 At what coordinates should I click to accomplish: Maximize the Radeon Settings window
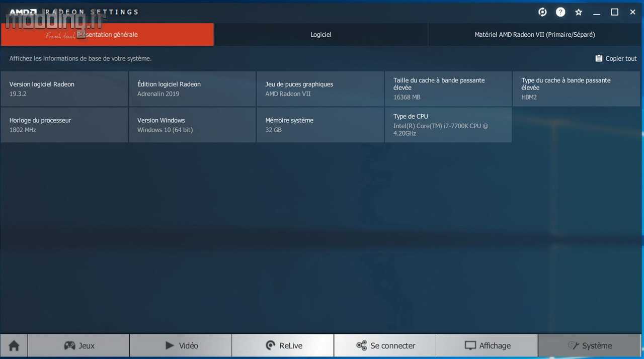point(615,12)
